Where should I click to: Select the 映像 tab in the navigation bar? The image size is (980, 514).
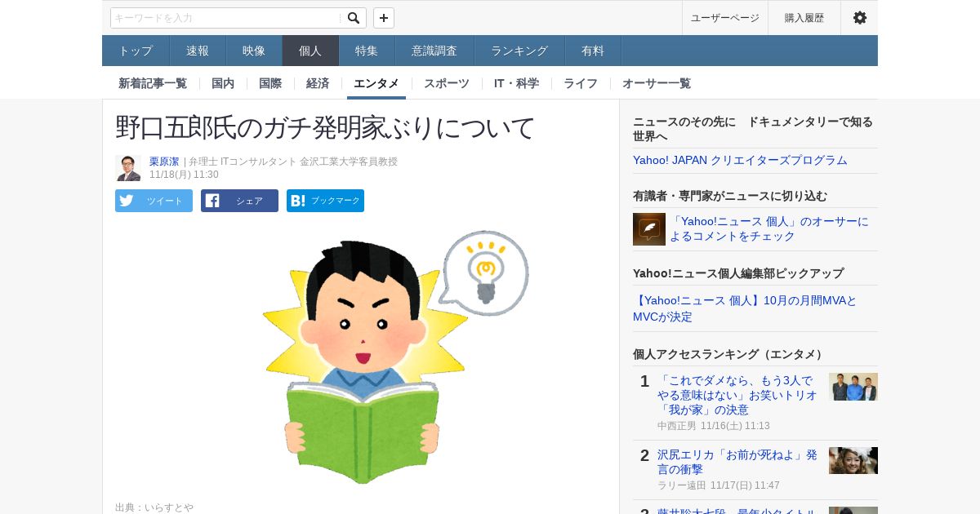pyautogui.click(x=254, y=51)
